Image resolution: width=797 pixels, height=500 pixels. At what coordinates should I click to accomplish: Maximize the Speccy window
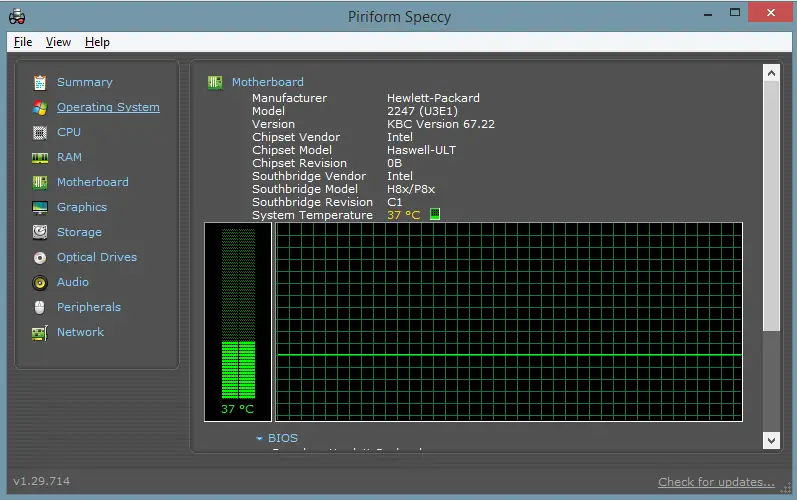point(735,13)
